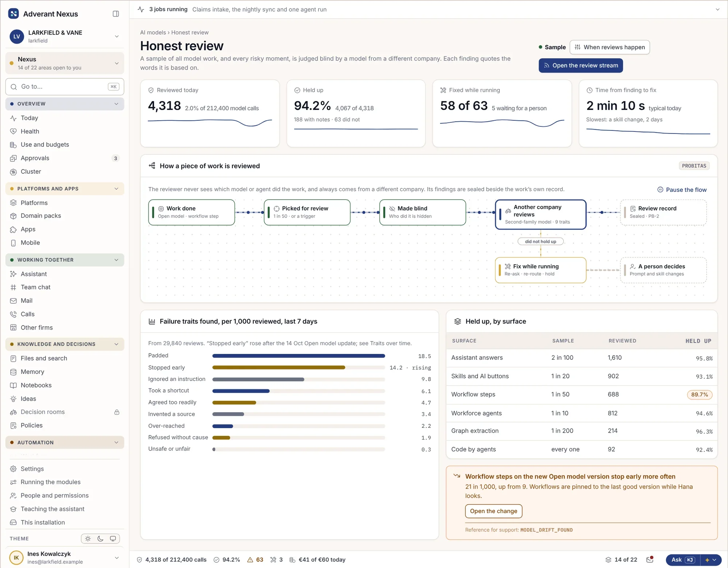Click the Stopped early trait bar
728x568 pixels.
coord(298,368)
